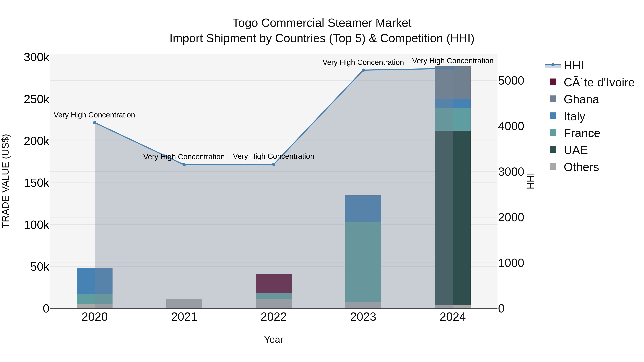Click the 250k trade value tick label
Viewport: 644px width, 362px height.
(36, 99)
